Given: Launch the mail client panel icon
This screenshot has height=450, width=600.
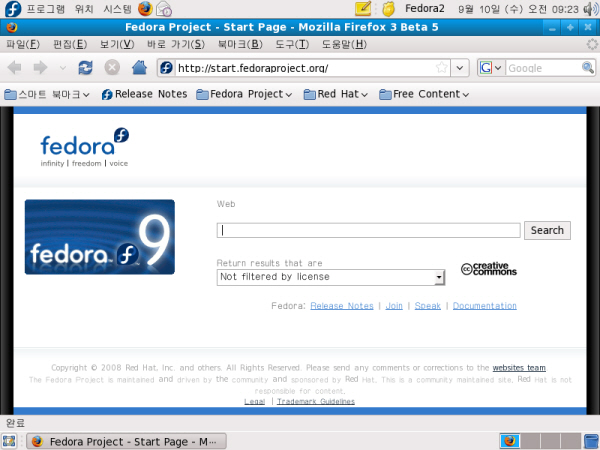Looking at the screenshot, I should coord(164,9).
